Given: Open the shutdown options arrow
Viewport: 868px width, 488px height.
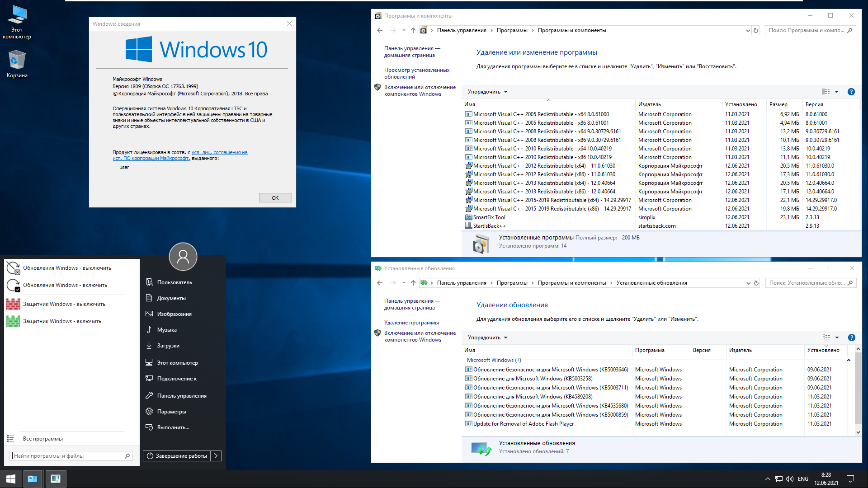Looking at the screenshot, I should point(216,455).
